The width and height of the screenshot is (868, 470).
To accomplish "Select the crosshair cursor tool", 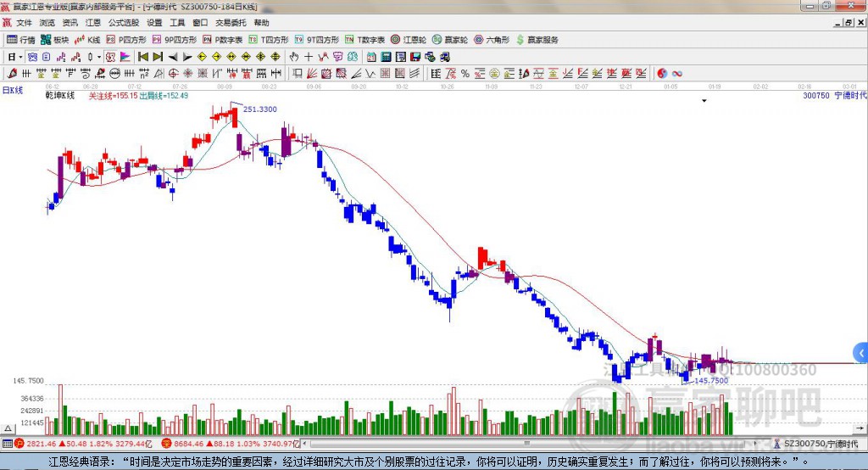I will 309,57.
